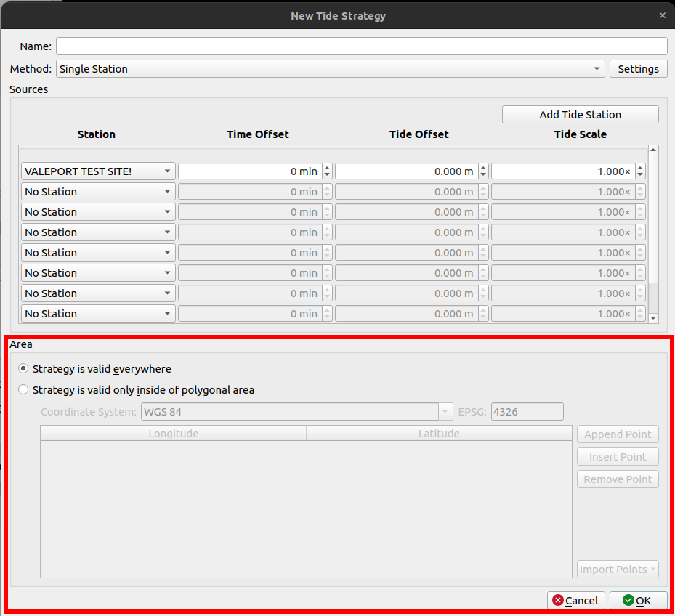Select "Strategy is valid everywhere" radio option
The height and width of the screenshot is (616, 675).
tap(23, 369)
